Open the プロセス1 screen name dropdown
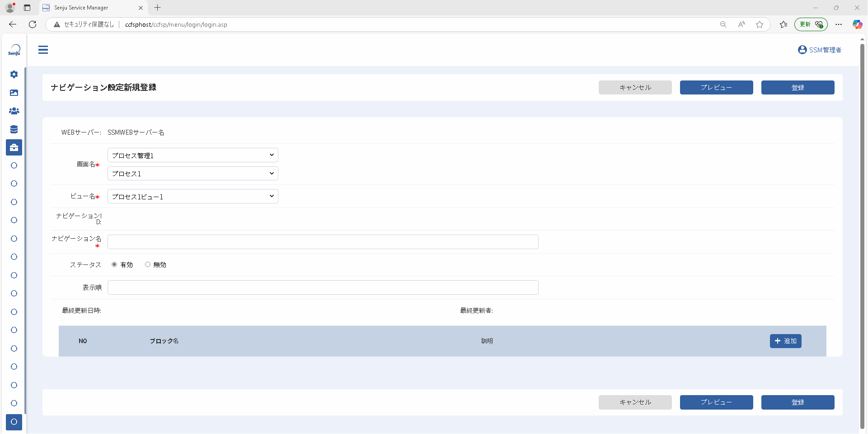 [193, 174]
